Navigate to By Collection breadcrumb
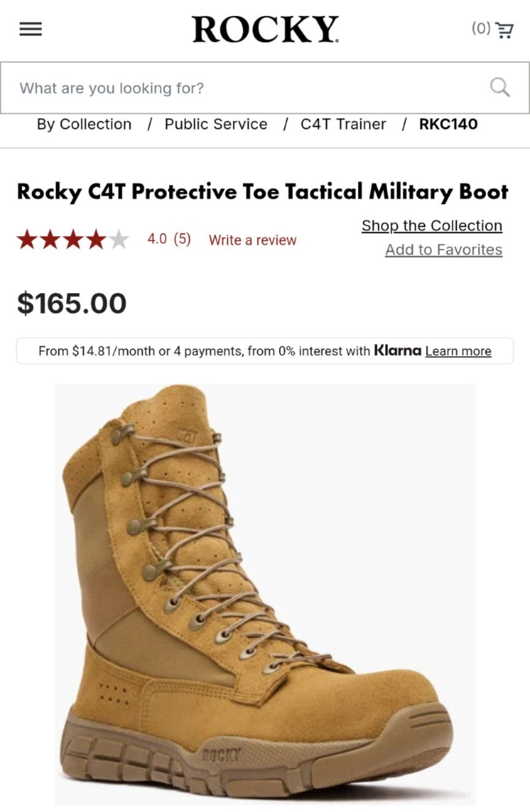This screenshot has width=530, height=812. click(84, 124)
